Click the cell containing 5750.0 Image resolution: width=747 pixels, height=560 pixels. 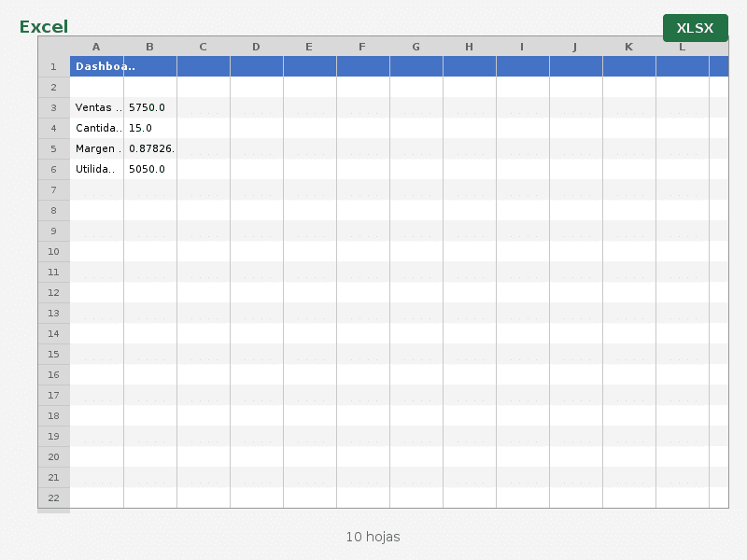point(149,107)
